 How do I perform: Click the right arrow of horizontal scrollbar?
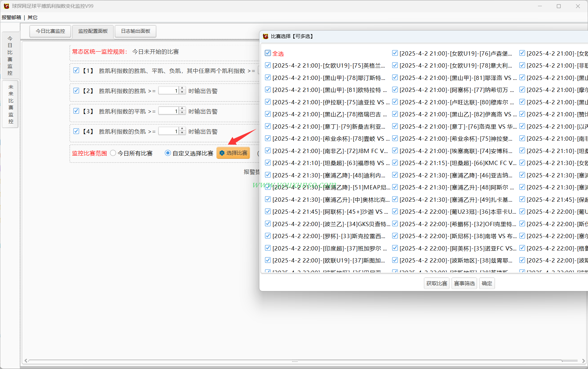(583, 361)
